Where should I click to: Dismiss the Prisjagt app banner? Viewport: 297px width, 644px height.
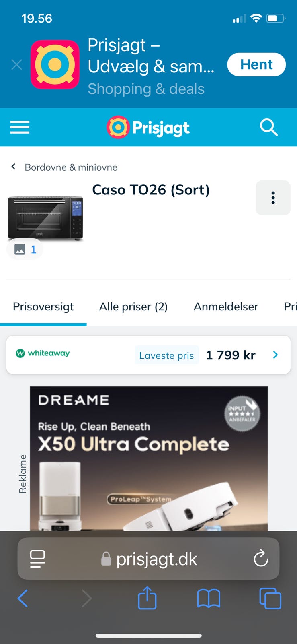16,64
